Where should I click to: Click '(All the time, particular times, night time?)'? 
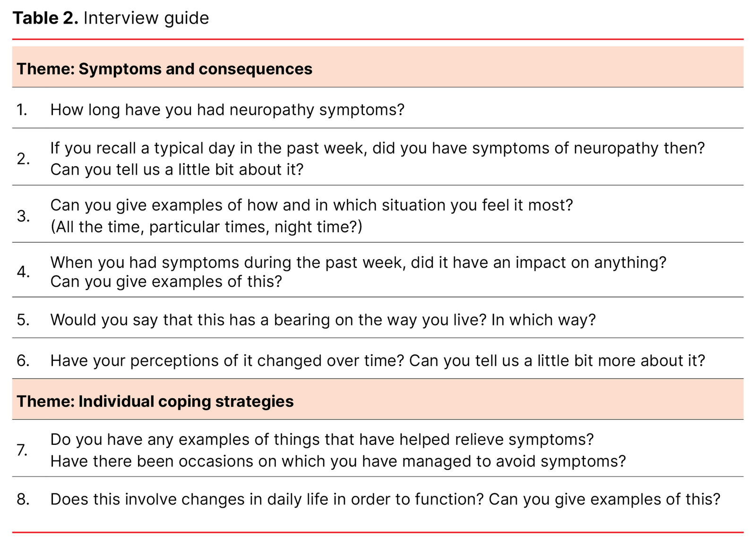pos(206,227)
